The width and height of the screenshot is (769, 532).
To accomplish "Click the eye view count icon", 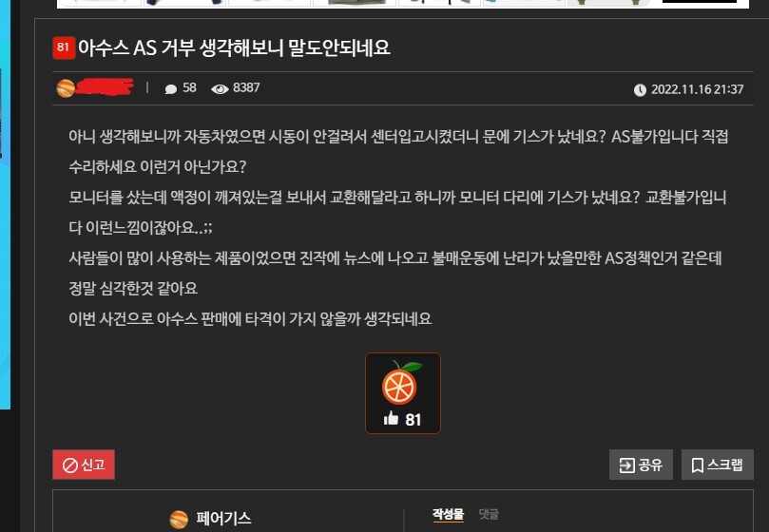I will coord(220,88).
